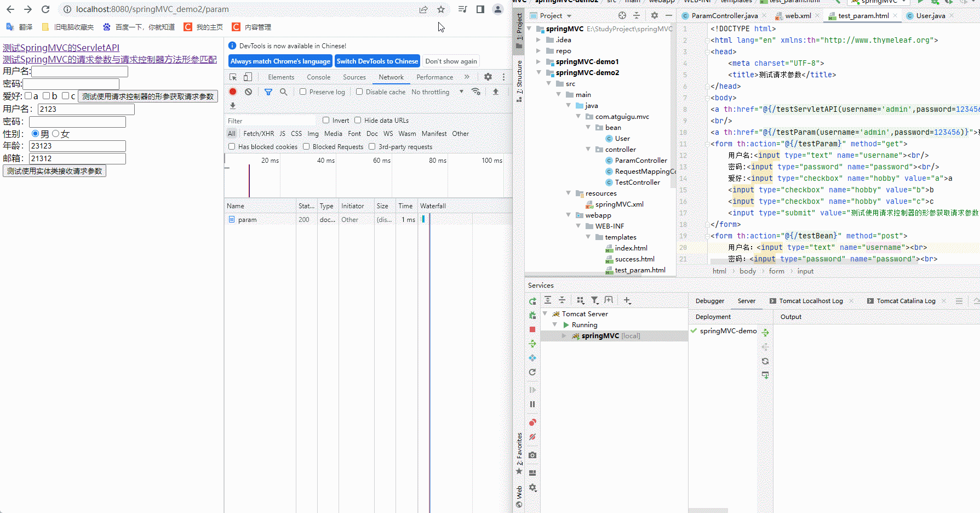This screenshot has height=513, width=980.
Task: Expand all services in the Services toolbar
Action: click(548, 300)
